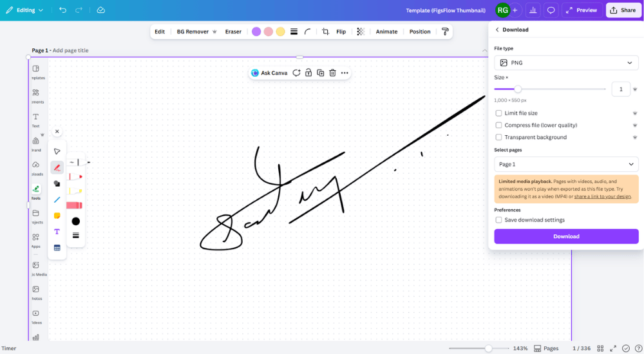The height and width of the screenshot is (354, 644).
Task: Enable Compress file (lower quality)
Action: pyautogui.click(x=498, y=125)
